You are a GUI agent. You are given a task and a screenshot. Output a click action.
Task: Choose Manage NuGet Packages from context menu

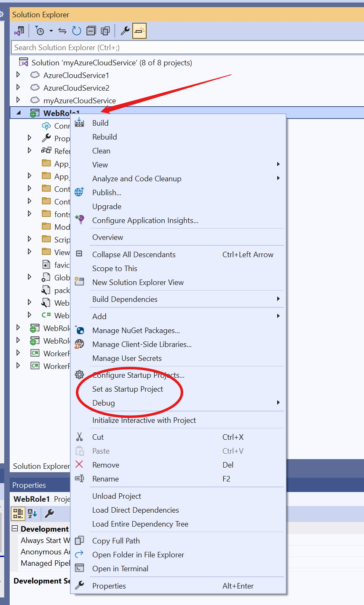(136, 331)
